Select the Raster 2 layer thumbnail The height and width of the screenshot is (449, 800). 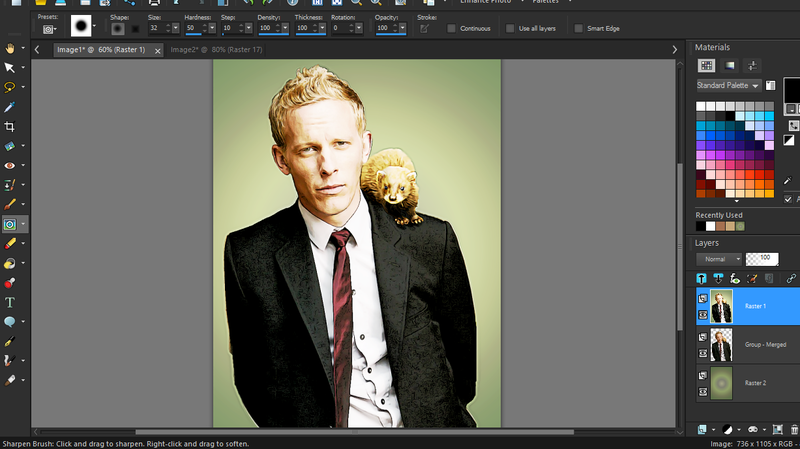tap(721, 383)
